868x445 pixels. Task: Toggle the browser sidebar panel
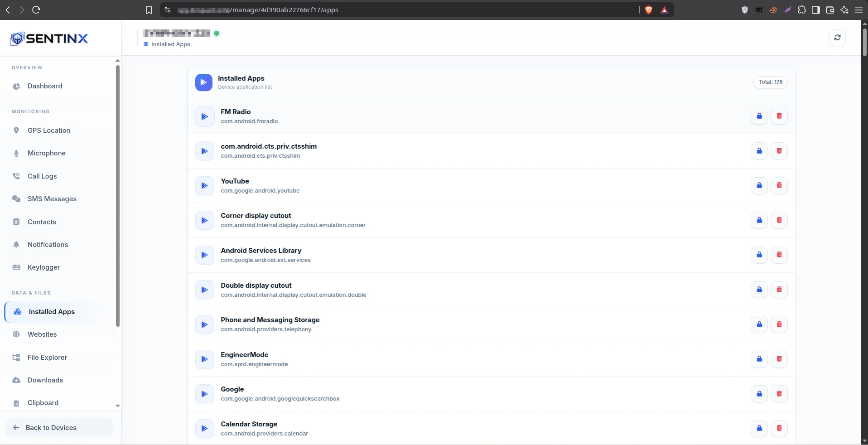[x=816, y=10]
